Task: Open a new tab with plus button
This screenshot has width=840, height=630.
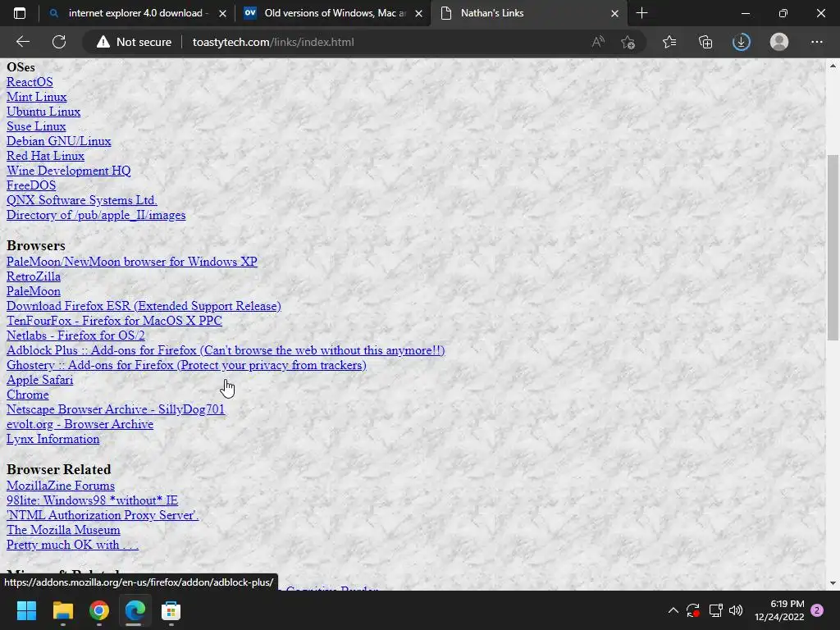Action: pos(641,13)
